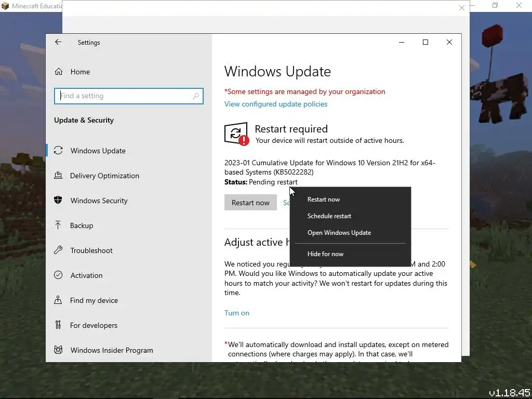This screenshot has height=399, width=532.
Task: Click the Find a setting search box
Action: click(x=129, y=96)
